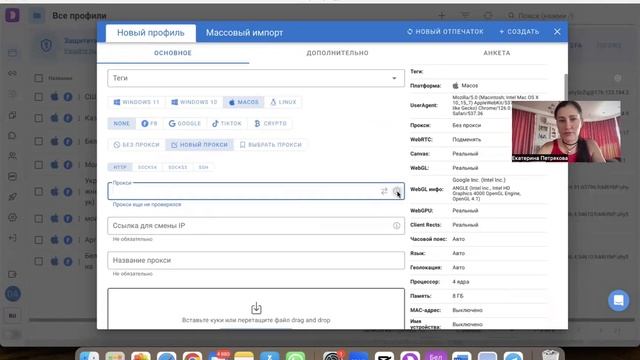Click the RU language button in sidebar
This screenshot has width=640, height=360.
(13, 316)
